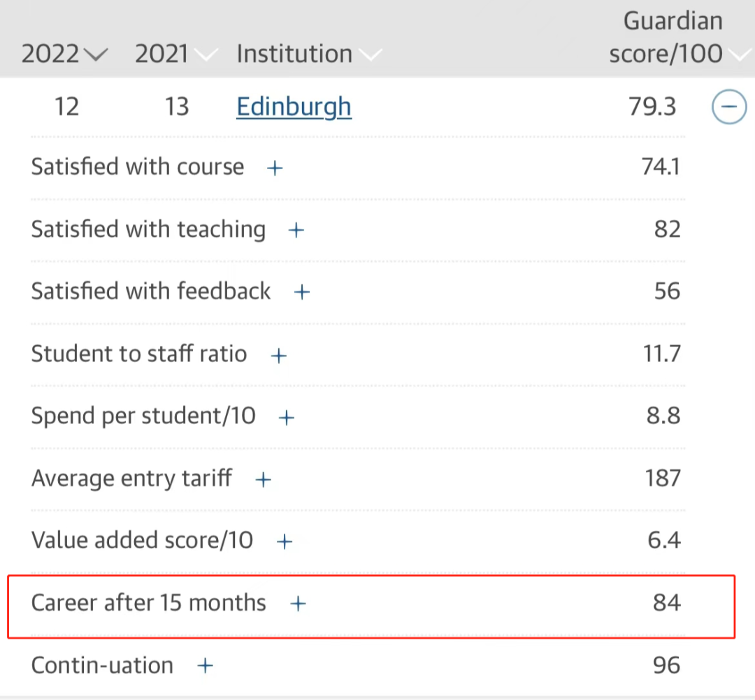Sort by the 2022 ranking column
Screen dimensions: 755x700
pyautogui.click(x=64, y=54)
